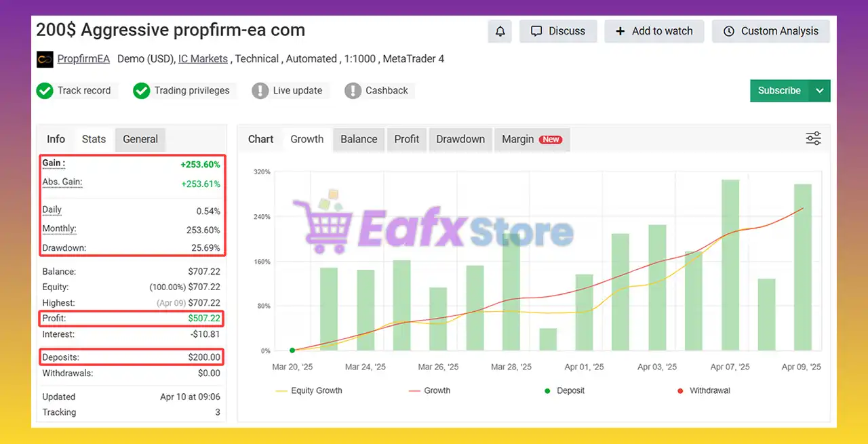Select the Margin New tab
Viewport: 868px width, 444px height.
(532, 139)
